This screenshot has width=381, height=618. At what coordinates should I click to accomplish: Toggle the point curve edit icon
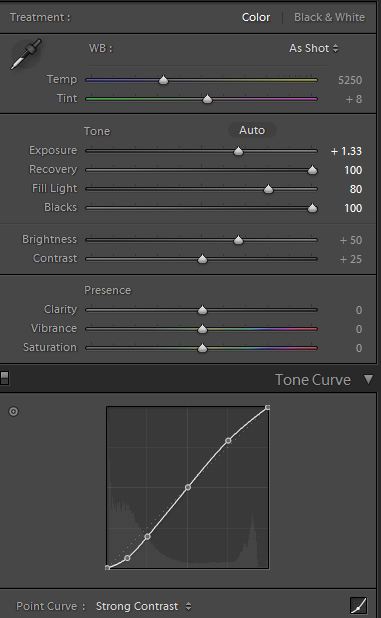tap(359, 605)
